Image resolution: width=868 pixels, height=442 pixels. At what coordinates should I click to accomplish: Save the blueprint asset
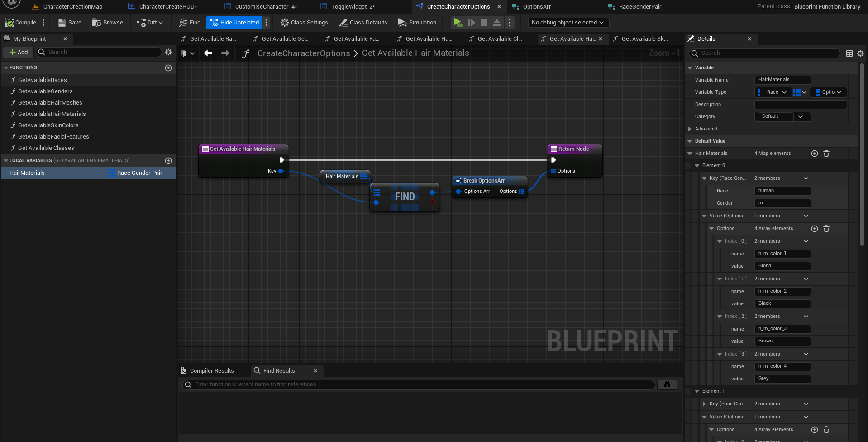pyautogui.click(x=70, y=23)
